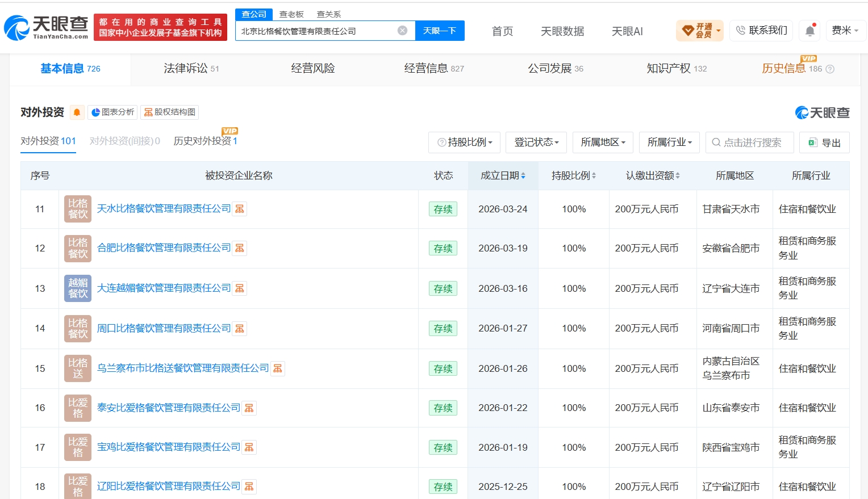868x499 pixels.
Task: Select the 查关系 search tab
Action: coord(329,14)
